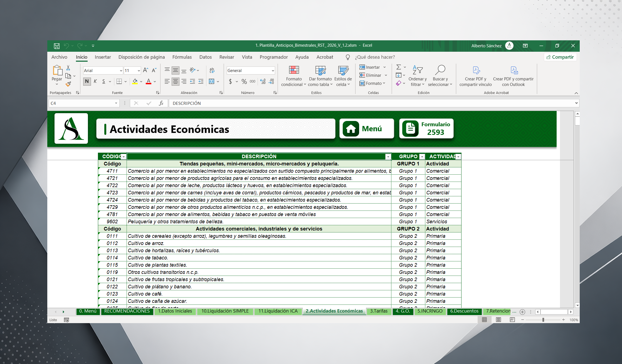Click the Merge and Center cells icon
The height and width of the screenshot is (364, 622).
click(x=211, y=81)
